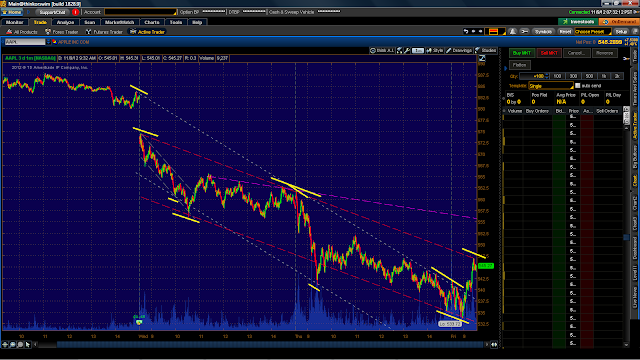640x360 pixels.
Task: Open the Investools button
Action: (x=578, y=22)
